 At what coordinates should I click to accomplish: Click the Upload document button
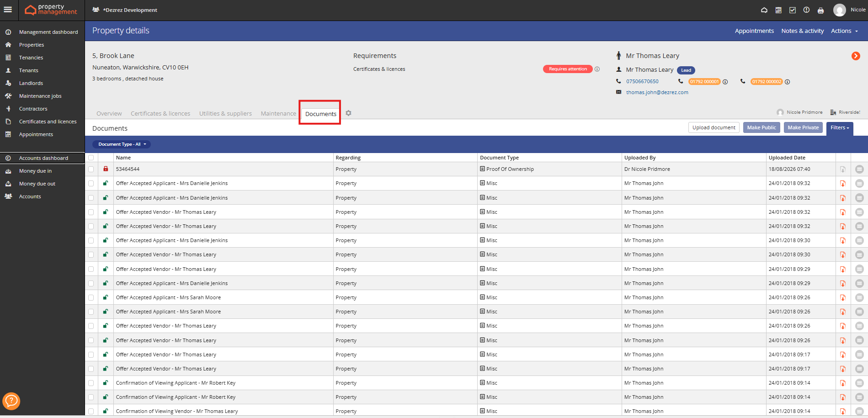pyautogui.click(x=714, y=127)
